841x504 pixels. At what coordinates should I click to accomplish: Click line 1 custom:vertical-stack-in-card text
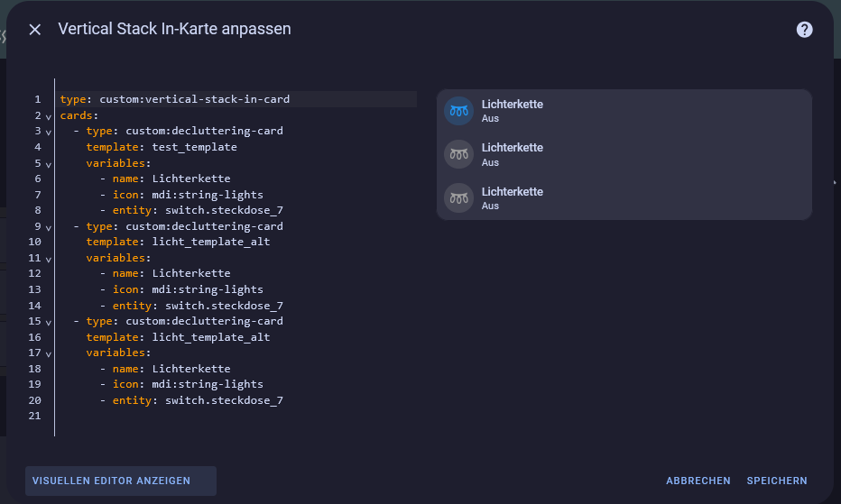[x=194, y=99]
